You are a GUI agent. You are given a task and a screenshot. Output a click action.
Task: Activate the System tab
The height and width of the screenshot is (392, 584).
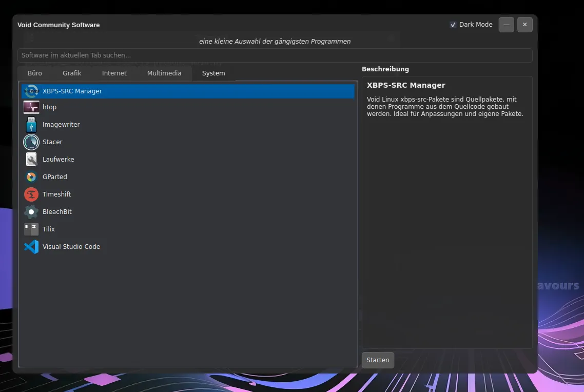click(x=213, y=73)
